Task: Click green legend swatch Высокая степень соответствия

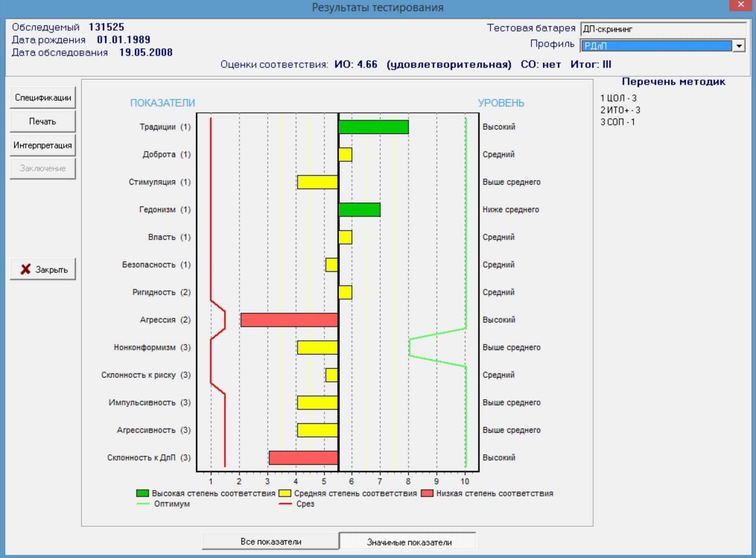Action: click(142, 493)
